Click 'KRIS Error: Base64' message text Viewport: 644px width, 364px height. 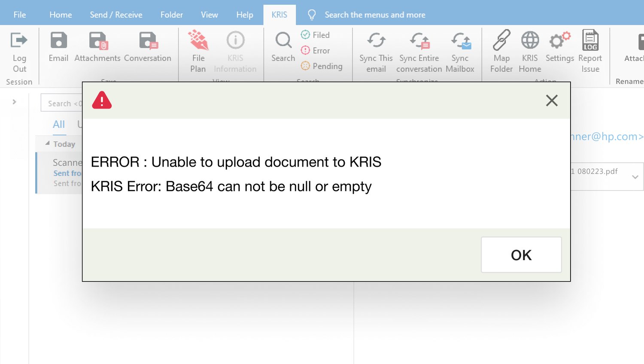(x=231, y=186)
